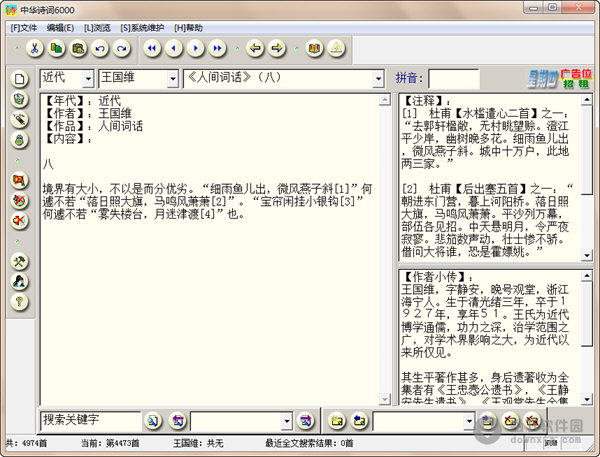The width and height of the screenshot is (600, 457).
Task: Open the [S]系统维护 menu
Action: tap(142, 28)
